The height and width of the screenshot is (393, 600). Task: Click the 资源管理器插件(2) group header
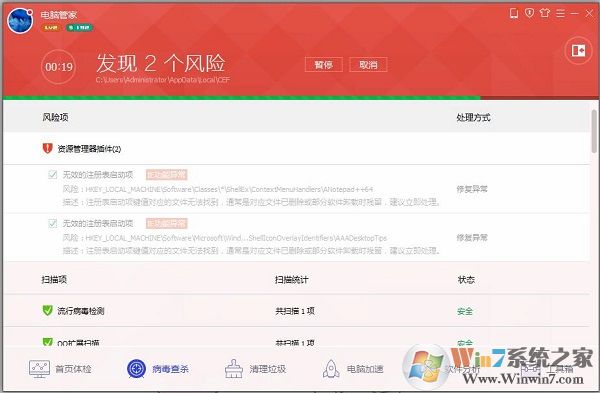coord(89,149)
